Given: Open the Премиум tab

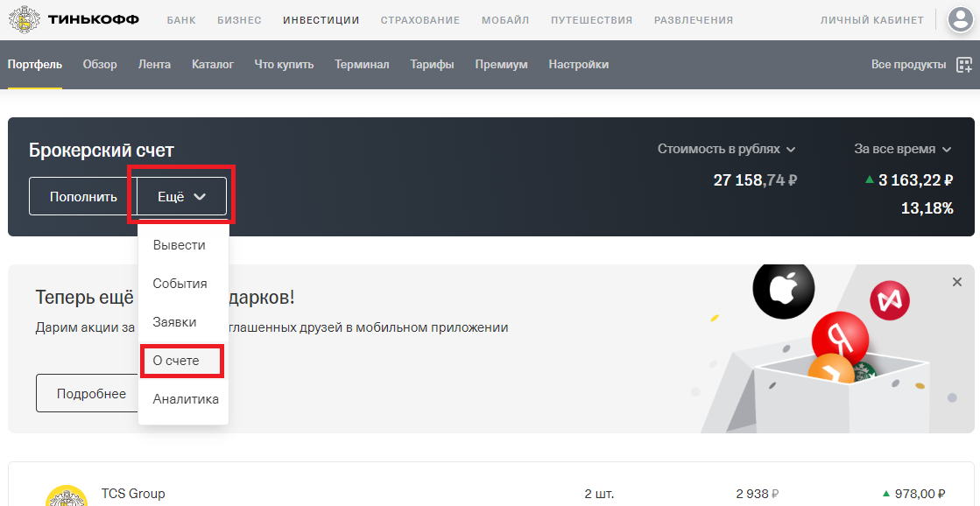Looking at the screenshot, I should (501, 65).
